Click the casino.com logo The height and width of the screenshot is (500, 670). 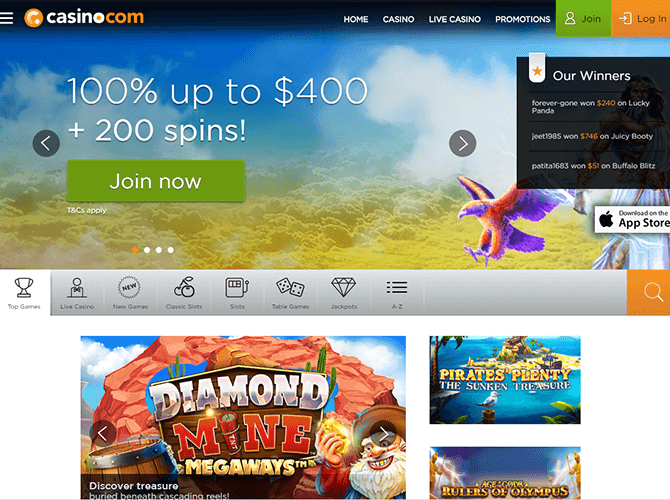pyautogui.click(x=84, y=18)
